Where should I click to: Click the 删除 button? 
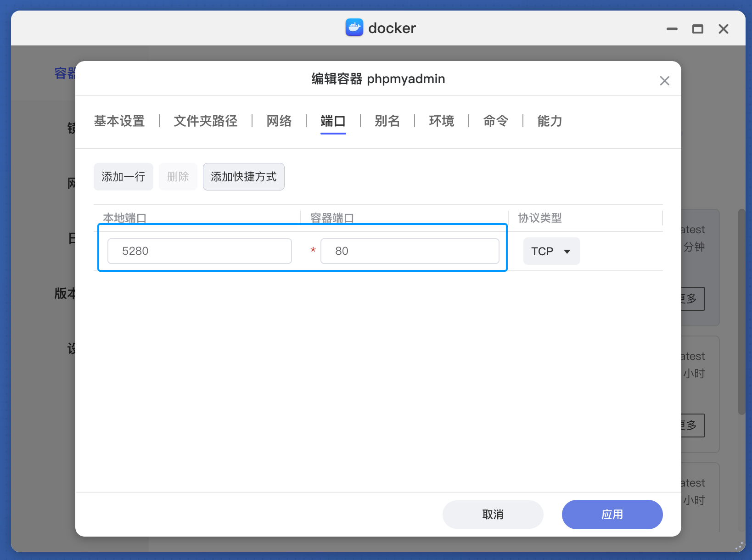(x=178, y=177)
